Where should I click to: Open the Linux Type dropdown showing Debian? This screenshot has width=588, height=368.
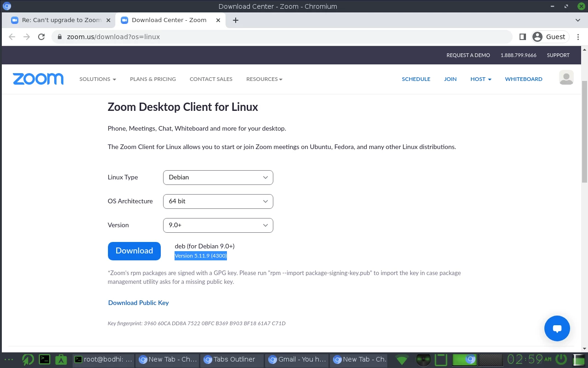[218, 178]
